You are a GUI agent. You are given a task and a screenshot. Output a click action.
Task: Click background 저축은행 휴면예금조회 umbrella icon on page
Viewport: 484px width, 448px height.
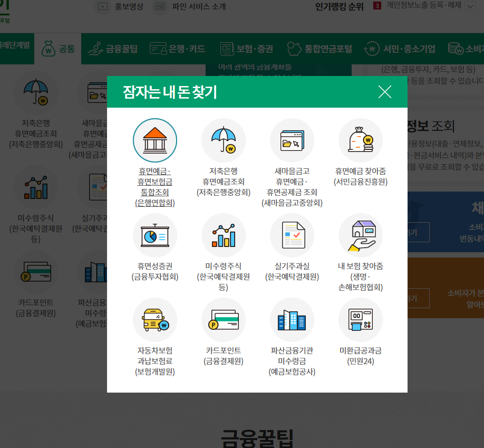tap(36, 92)
